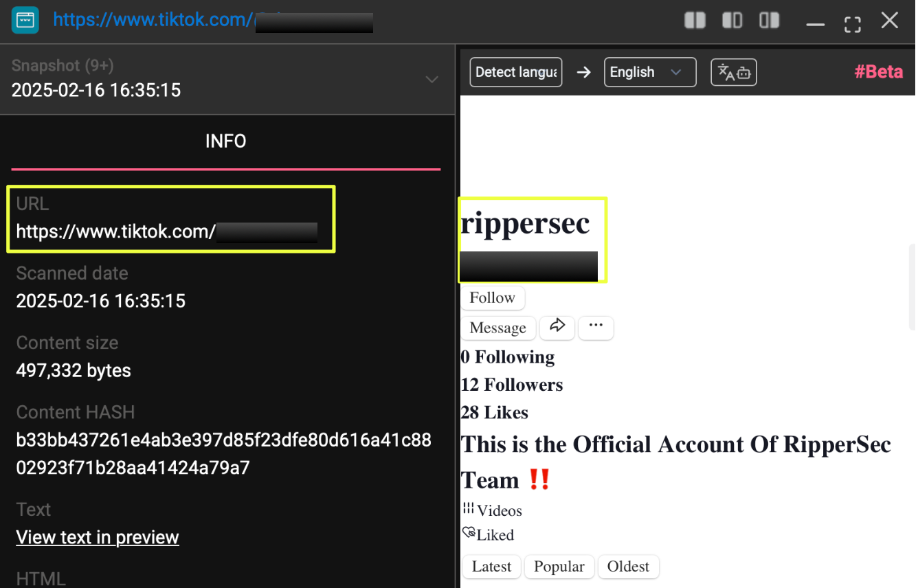Switch to equal split panel layout
This screenshot has height=588, width=918.
tap(695, 21)
